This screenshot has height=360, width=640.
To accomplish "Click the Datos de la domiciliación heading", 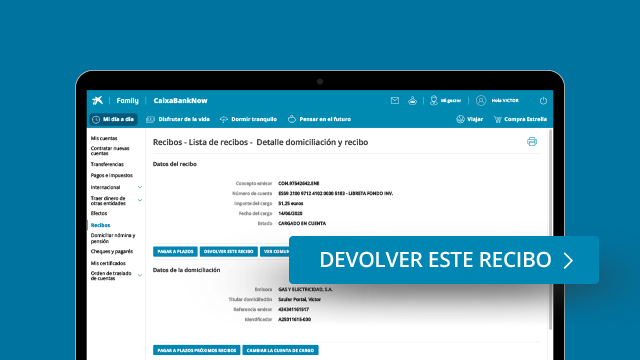I will tap(187, 270).
